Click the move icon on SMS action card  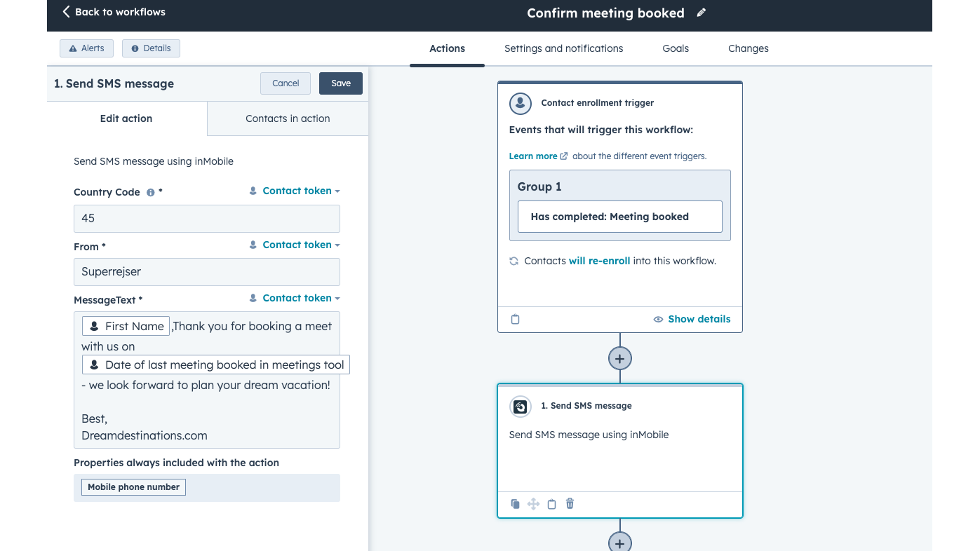(533, 504)
